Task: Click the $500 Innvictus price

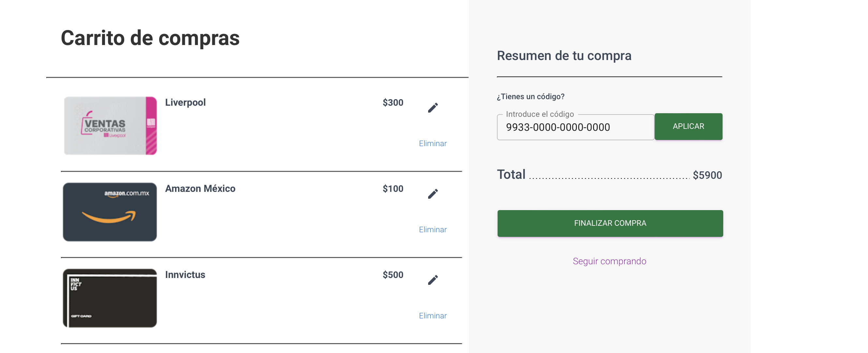Action: 393,275
